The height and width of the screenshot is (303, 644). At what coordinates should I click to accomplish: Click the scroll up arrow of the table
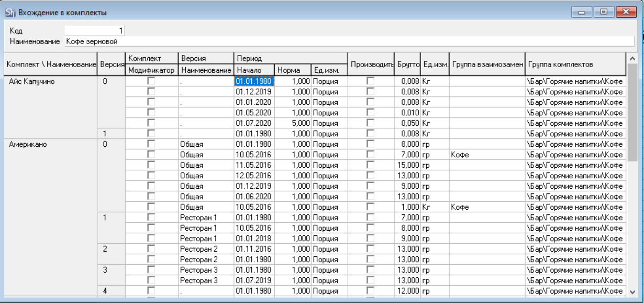pyautogui.click(x=632, y=58)
